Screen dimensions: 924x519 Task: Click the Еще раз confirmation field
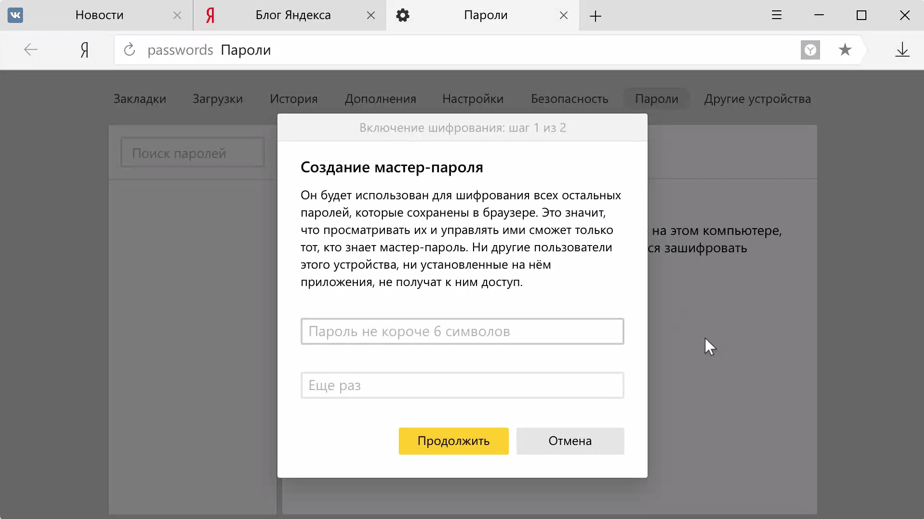click(x=462, y=386)
